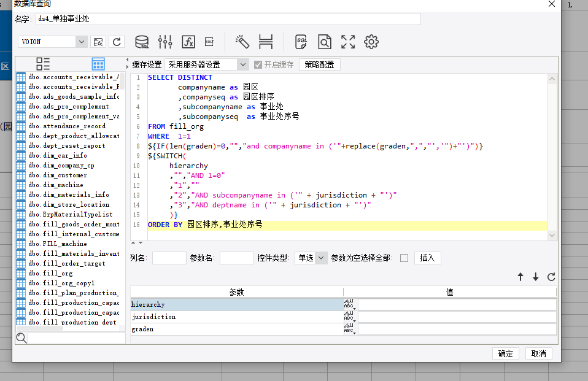Move parameter down with down arrow
Viewport: 588px width, 381px height.
535,277
